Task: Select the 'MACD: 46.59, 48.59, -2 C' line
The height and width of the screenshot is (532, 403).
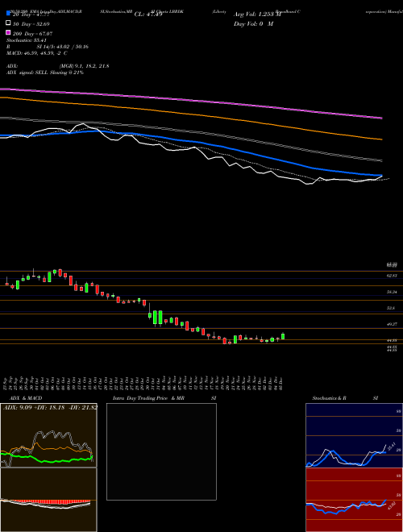Action: [37, 53]
